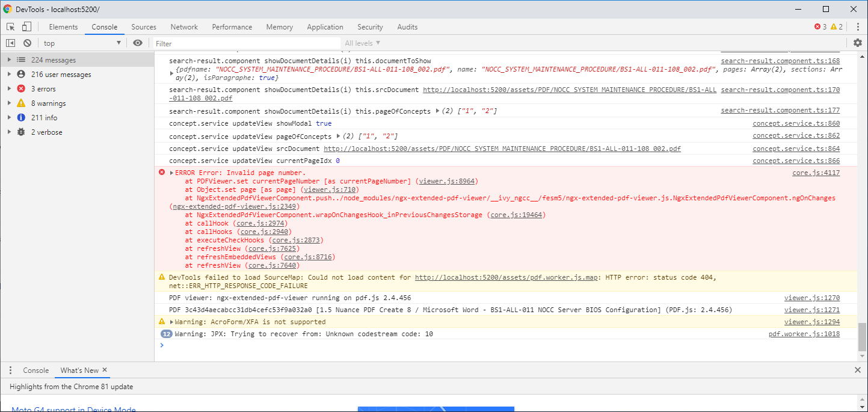Close the bottom drawer
The width and height of the screenshot is (868, 412).
tap(858, 370)
